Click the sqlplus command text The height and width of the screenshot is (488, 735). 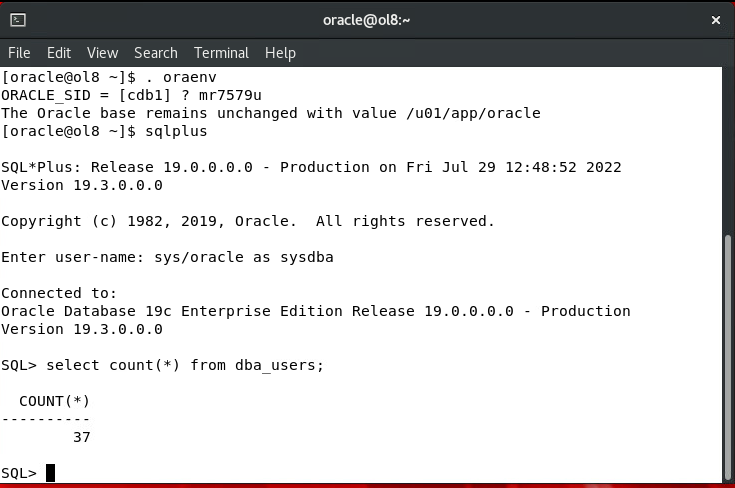(176, 131)
